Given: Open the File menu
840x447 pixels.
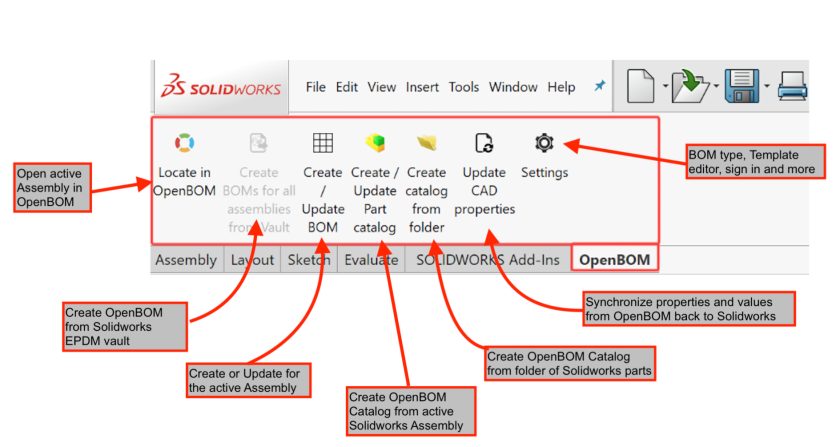Looking at the screenshot, I should click(x=316, y=87).
